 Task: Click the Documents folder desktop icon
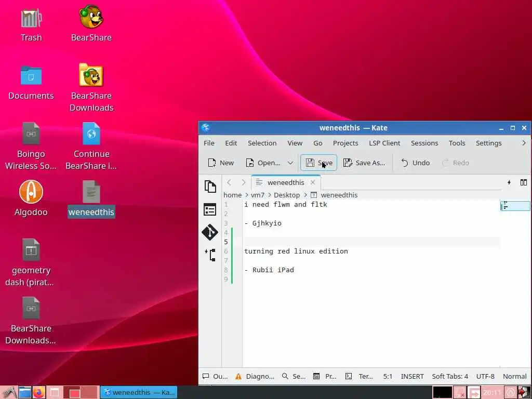[31, 83]
